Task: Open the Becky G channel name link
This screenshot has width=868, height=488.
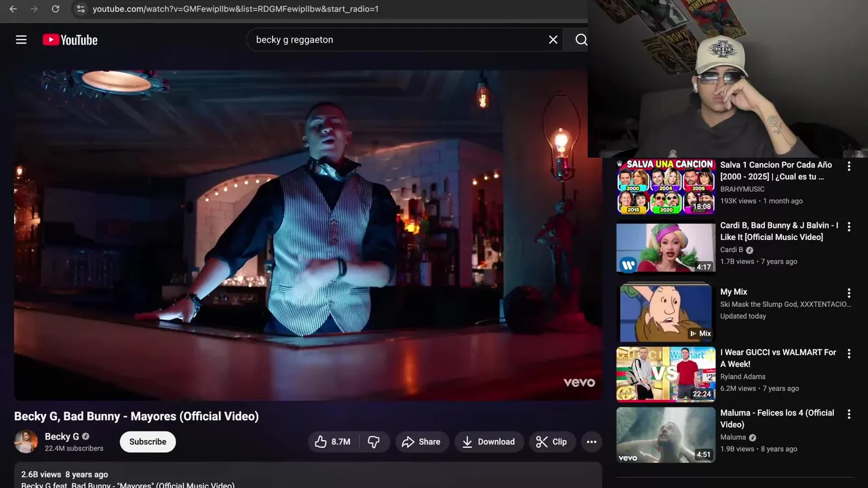Action: coord(62,436)
